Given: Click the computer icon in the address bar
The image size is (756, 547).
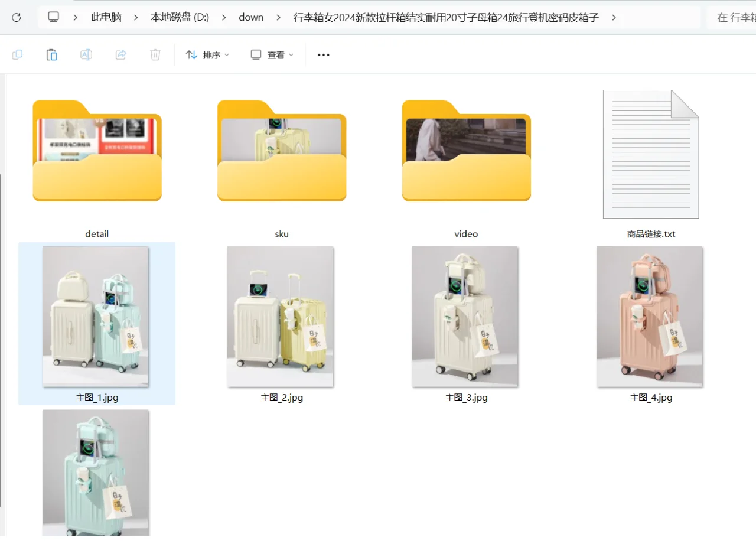Looking at the screenshot, I should 53,17.
